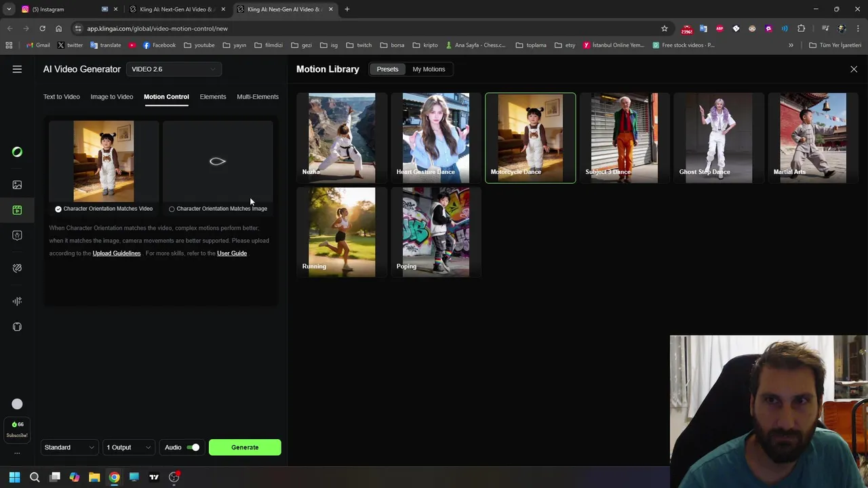Open TradingView from the taskbar
The width and height of the screenshot is (868, 488).
[154, 477]
